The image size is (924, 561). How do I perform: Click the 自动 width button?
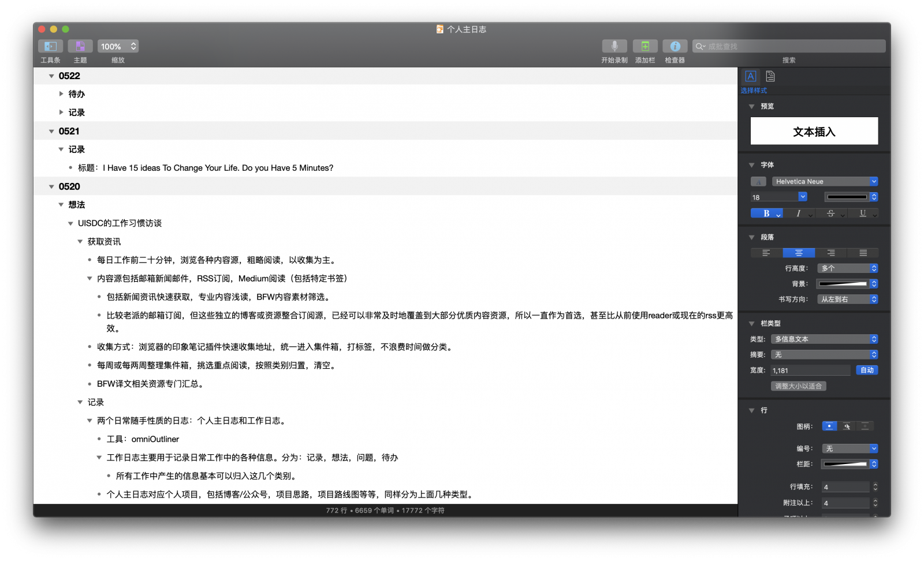click(x=867, y=370)
